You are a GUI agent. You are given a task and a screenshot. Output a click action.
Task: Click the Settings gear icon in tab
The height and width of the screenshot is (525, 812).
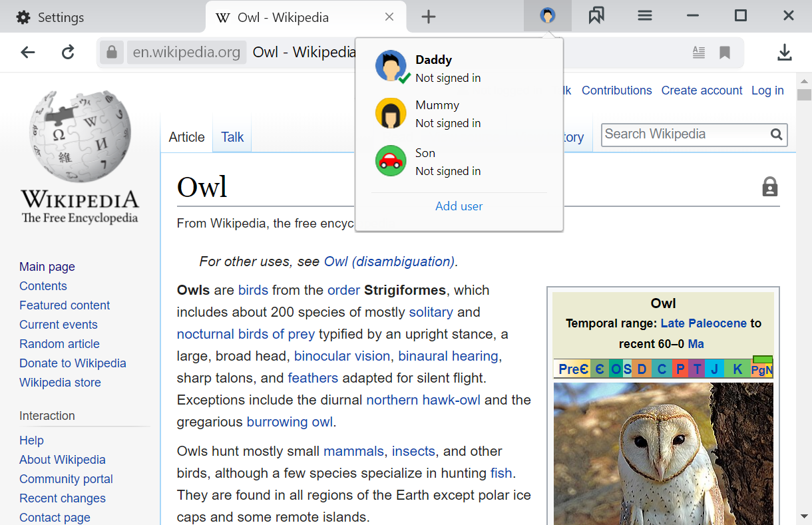click(23, 17)
